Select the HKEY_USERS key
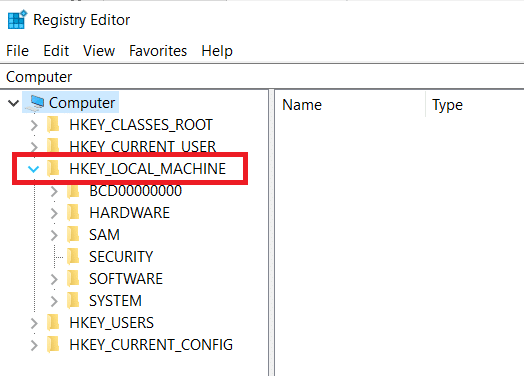The height and width of the screenshot is (376, 524). click(111, 323)
